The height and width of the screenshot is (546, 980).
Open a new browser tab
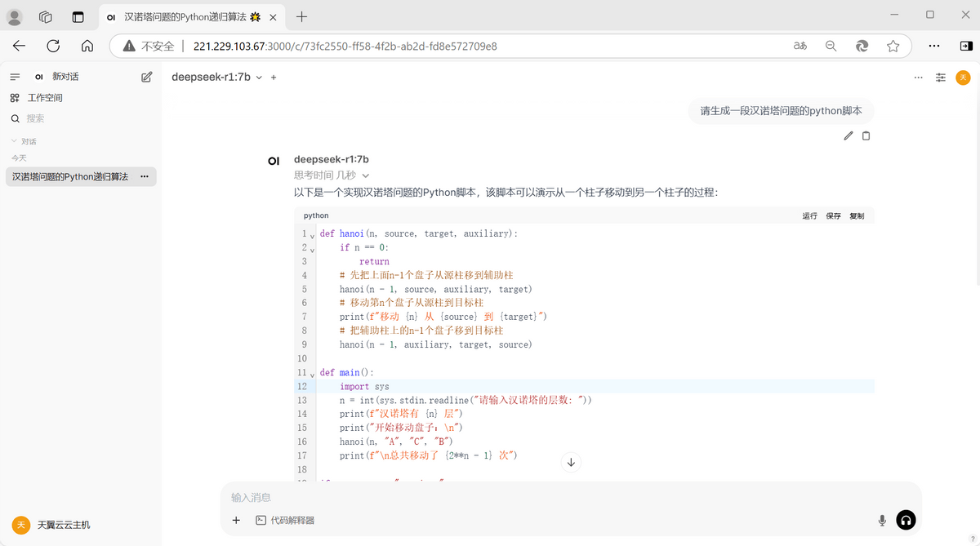click(x=301, y=16)
